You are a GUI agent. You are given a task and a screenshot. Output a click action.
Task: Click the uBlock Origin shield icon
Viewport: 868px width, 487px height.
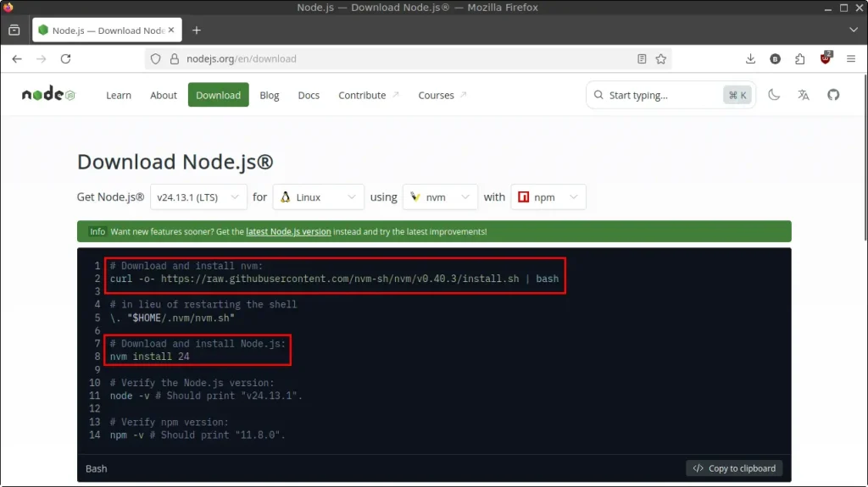tap(826, 58)
